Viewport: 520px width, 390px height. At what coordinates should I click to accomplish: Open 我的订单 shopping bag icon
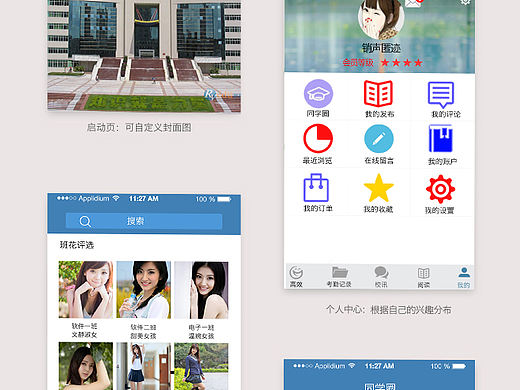(x=316, y=187)
